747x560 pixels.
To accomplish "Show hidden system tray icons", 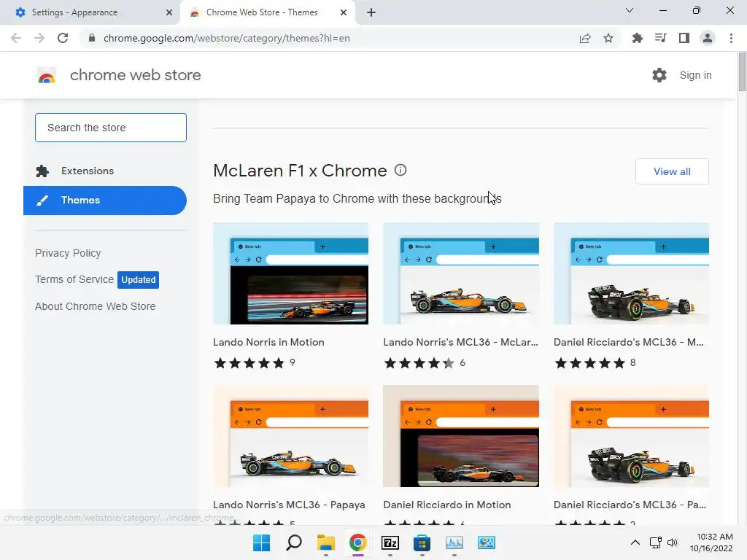I will pos(635,542).
